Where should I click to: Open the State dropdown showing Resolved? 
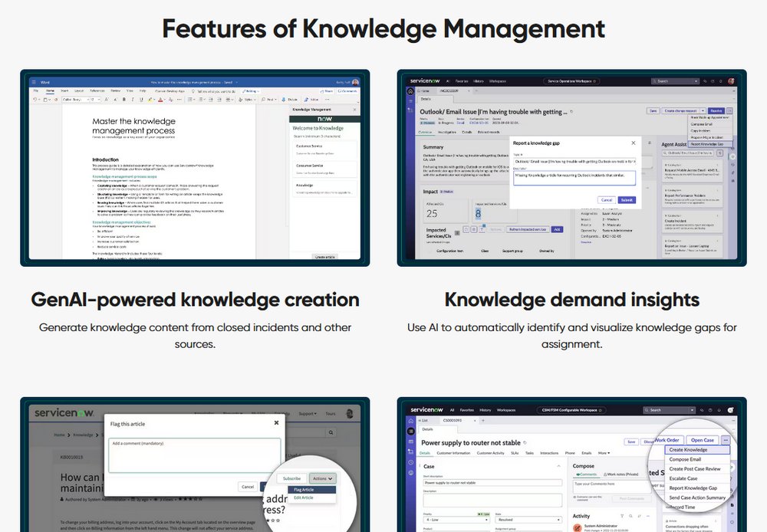point(528,519)
